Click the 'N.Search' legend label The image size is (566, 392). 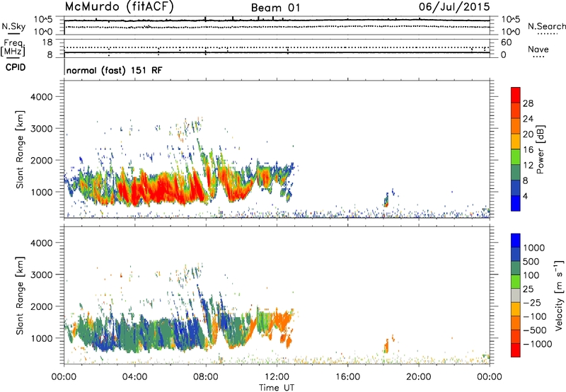coord(547,26)
